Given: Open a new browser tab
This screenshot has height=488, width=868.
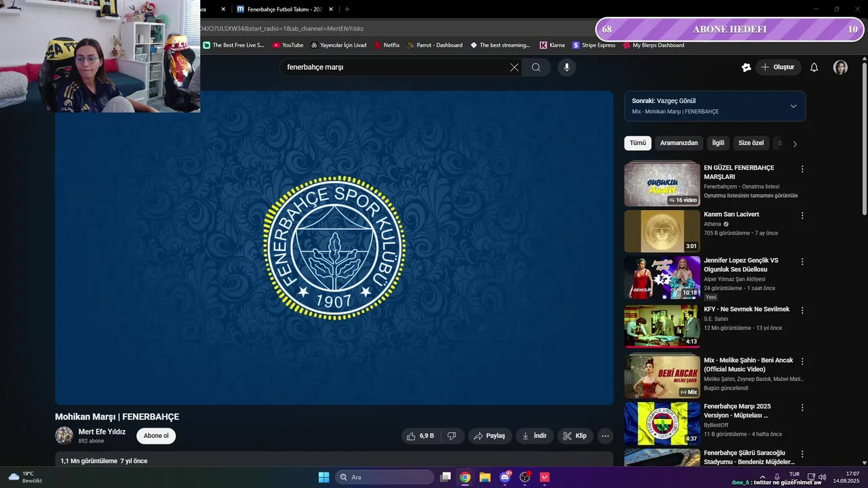Looking at the screenshot, I should click(347, 9).
